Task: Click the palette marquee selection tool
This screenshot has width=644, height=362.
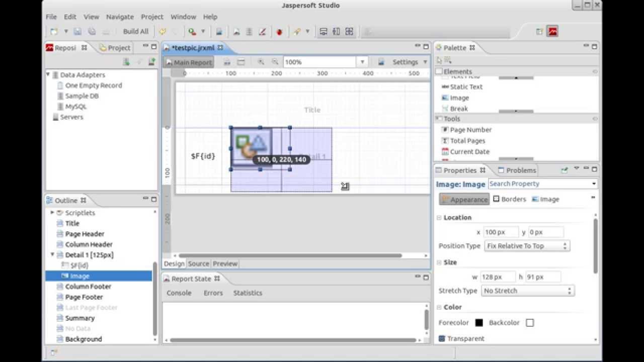Action: (448, 60)
